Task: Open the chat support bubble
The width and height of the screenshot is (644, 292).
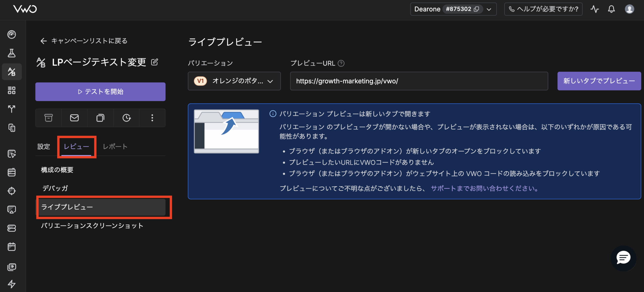Action: tap(623, 258)
